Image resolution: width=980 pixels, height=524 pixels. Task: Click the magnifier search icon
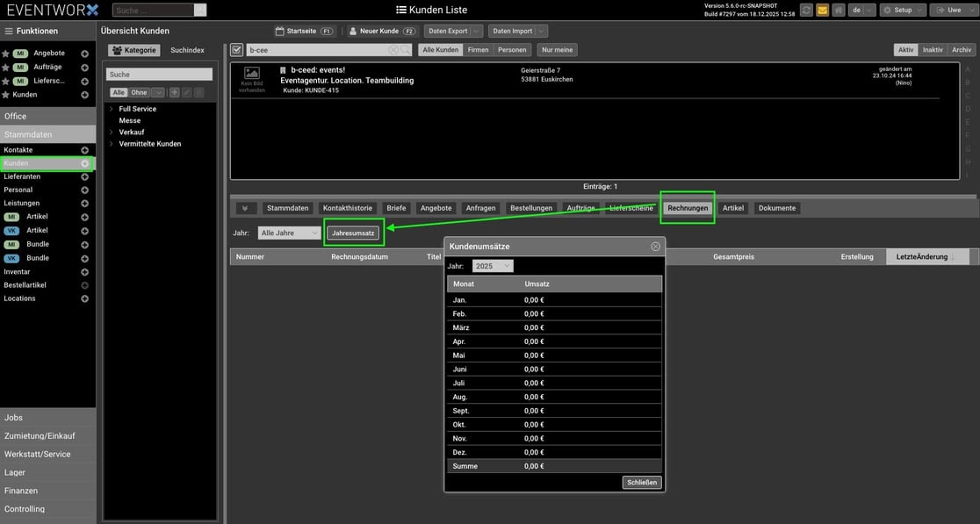tap(406, 50)
